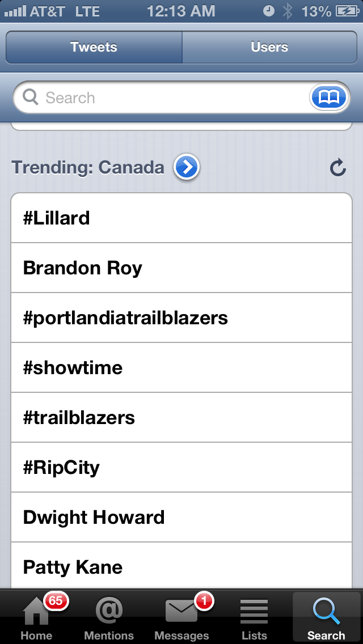
Task: Open #RipCity trending hashtag
Action: click(181, 468)
